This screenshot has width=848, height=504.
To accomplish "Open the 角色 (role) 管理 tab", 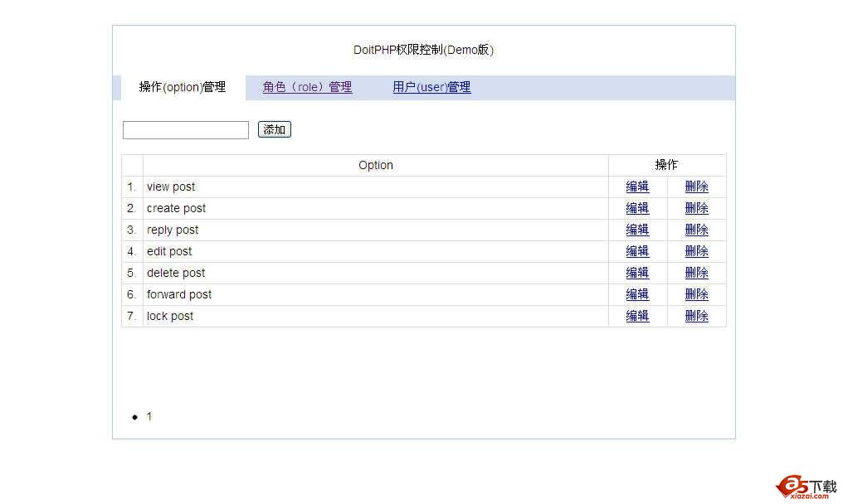I will (307, 87).
